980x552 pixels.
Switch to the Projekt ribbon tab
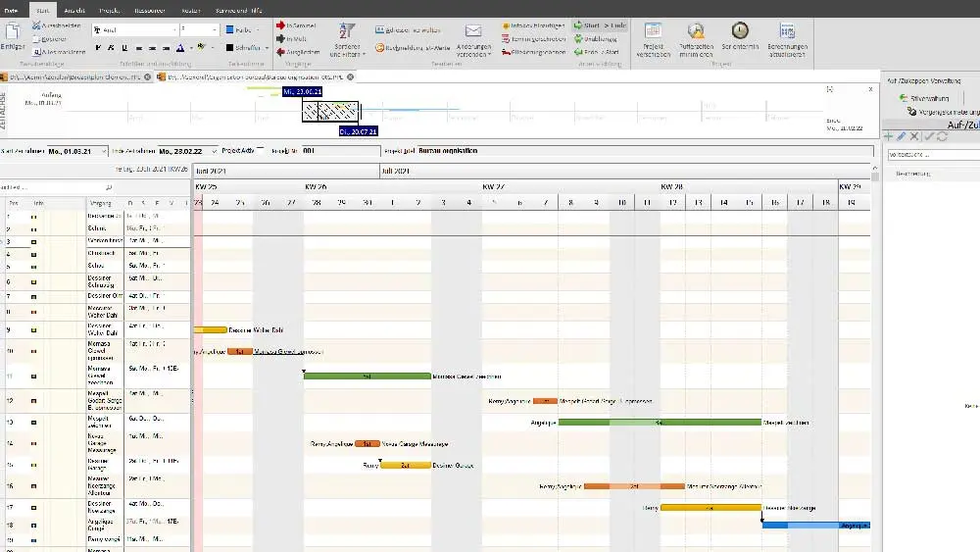pyautogui.click(x=110, y=8)
